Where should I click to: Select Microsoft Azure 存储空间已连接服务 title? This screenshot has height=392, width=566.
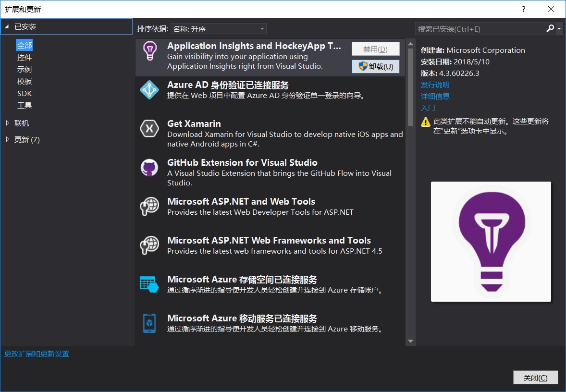point(242,280)
